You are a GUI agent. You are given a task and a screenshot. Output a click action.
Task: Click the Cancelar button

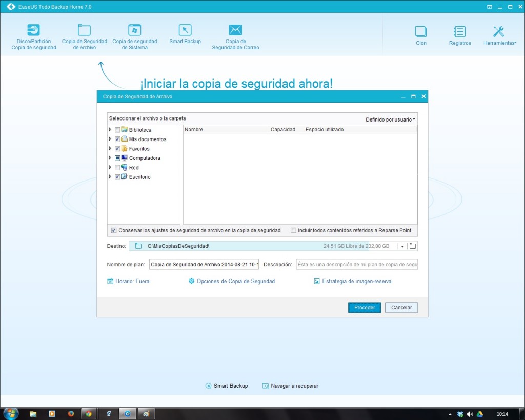pos(401,308)
